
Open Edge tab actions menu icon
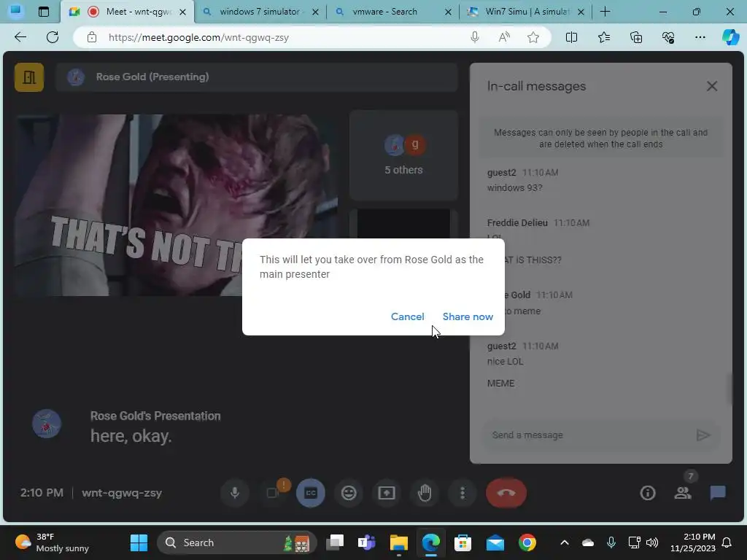43,12
